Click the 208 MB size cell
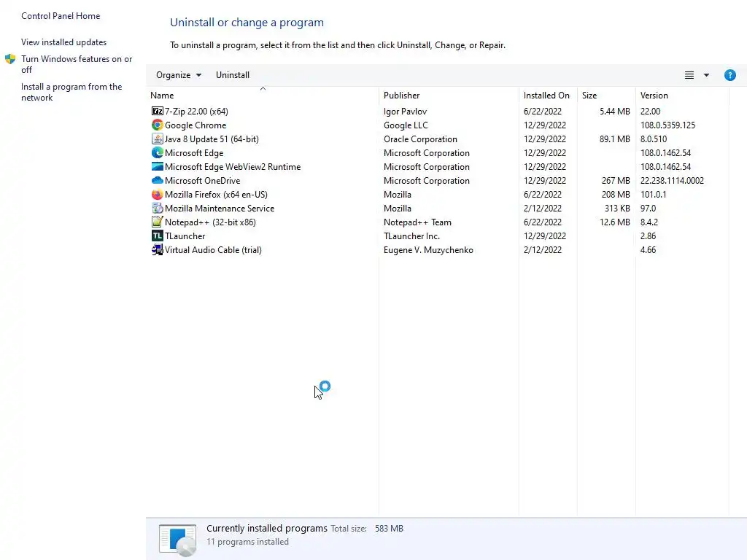 pos(616,194)
